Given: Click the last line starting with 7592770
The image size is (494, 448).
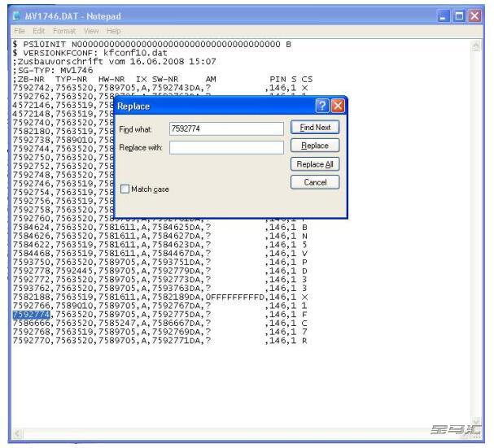Looking at the screenshot, I should click(x=160, y=341).
